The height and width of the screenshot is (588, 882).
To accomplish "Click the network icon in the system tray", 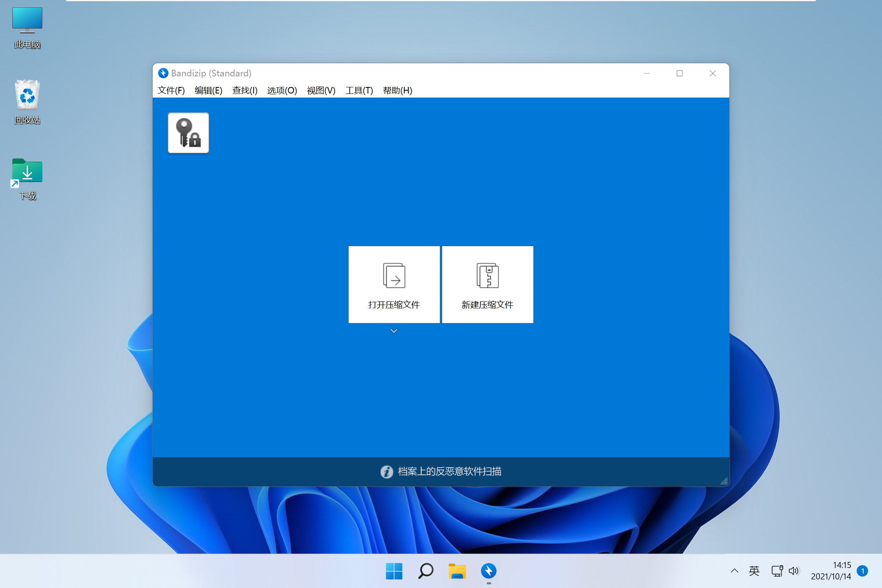I will coord(776,571).
